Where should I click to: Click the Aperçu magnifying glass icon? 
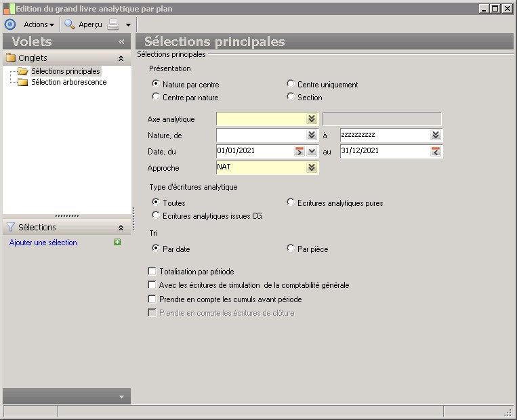click(69, 24)
